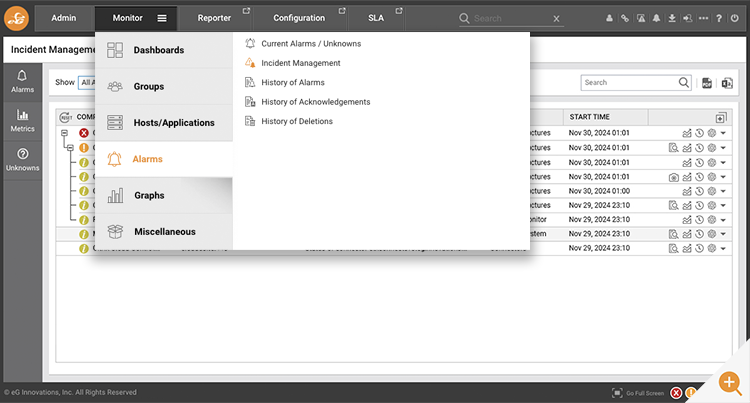The width and height of the screenshot is (750, 403).
Task: Click settings gear icon in Nov 30 01:00 row
Action: click(x=712, y=191)
